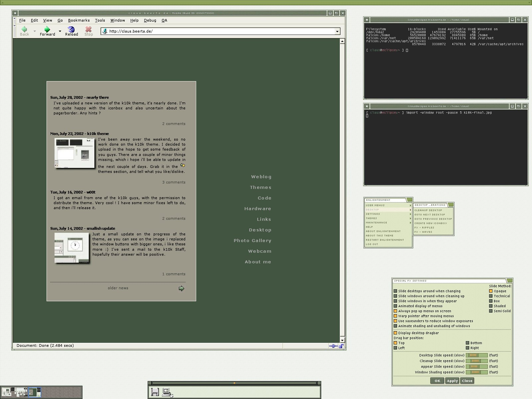Toggle Animated display of menus
This screenshot has height=399, width=532.
click(x=395, y=306)
